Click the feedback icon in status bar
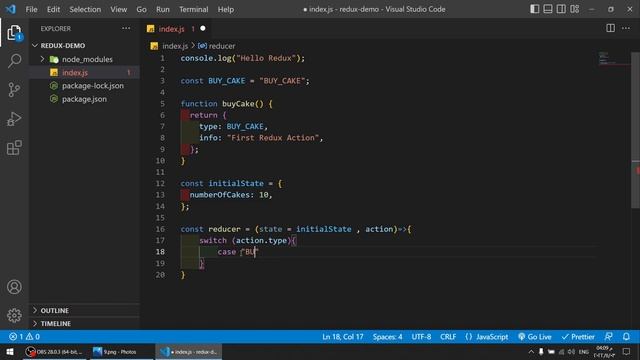Screen dimensions: 640x360 tap(609, 337)
